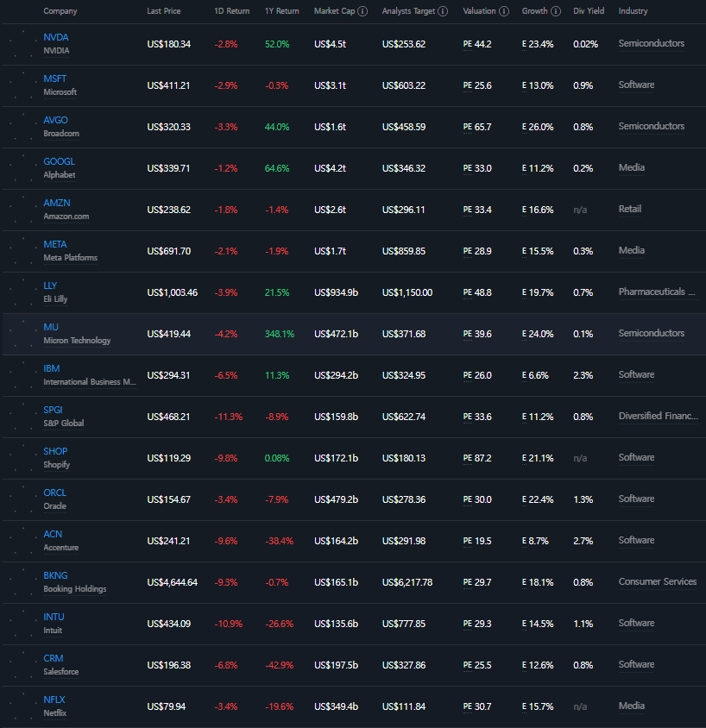Sort by the Company column header
706x728 pixels.
click(60, 11)
